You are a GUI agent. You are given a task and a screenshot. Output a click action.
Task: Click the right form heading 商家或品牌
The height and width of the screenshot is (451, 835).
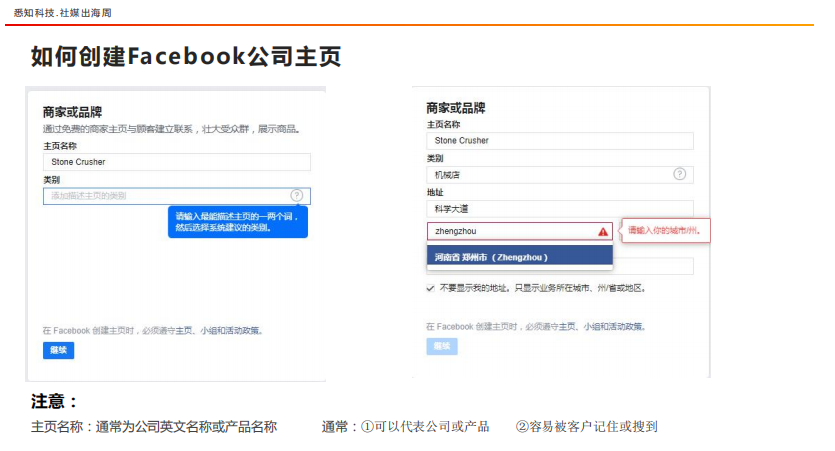tap(456, 108)
